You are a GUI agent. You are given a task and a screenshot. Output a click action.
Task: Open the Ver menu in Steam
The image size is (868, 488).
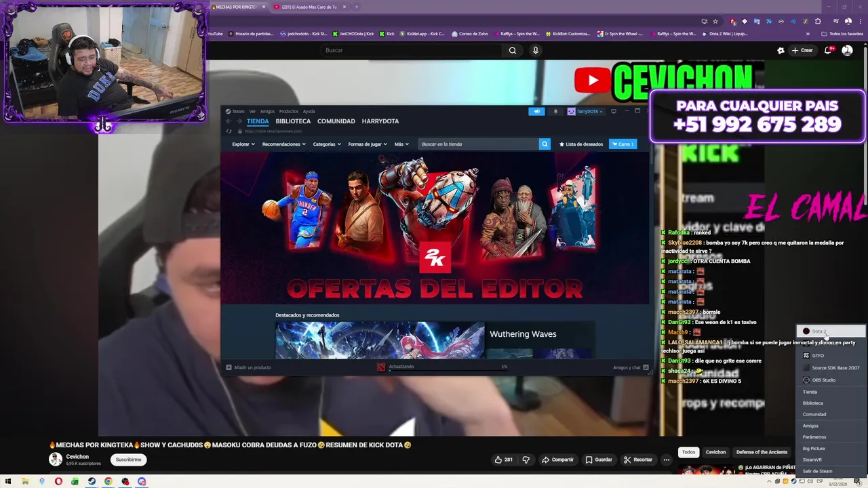pos(252,111)
